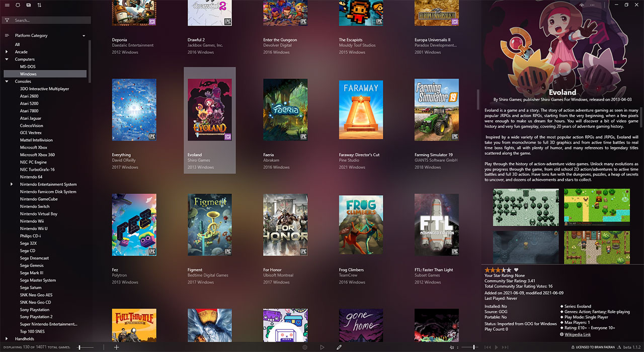
Task: Click the "Enter the Gungeon" game title
Action: pos(280,40)
